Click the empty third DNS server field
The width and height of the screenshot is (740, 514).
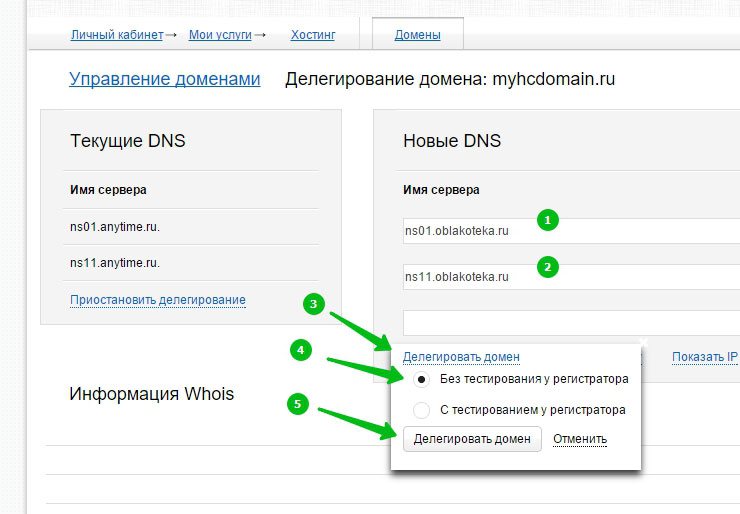pos(570,322)
